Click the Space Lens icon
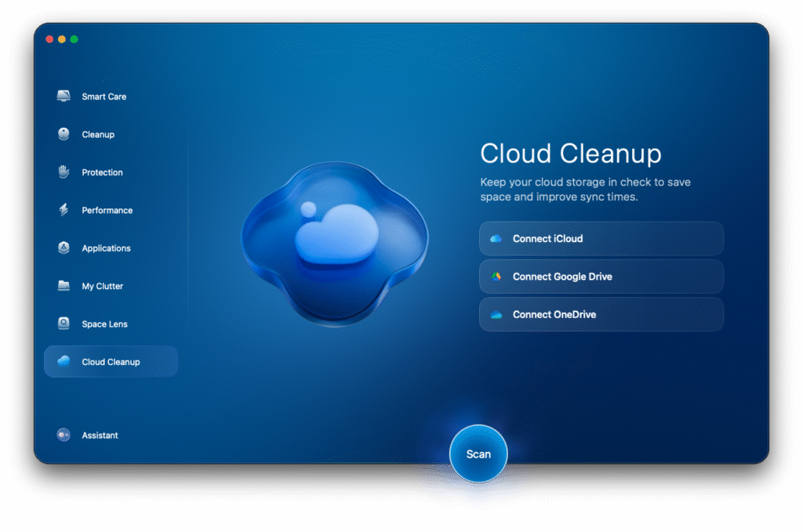The image size is (803, 532). [x=64, y=324]
